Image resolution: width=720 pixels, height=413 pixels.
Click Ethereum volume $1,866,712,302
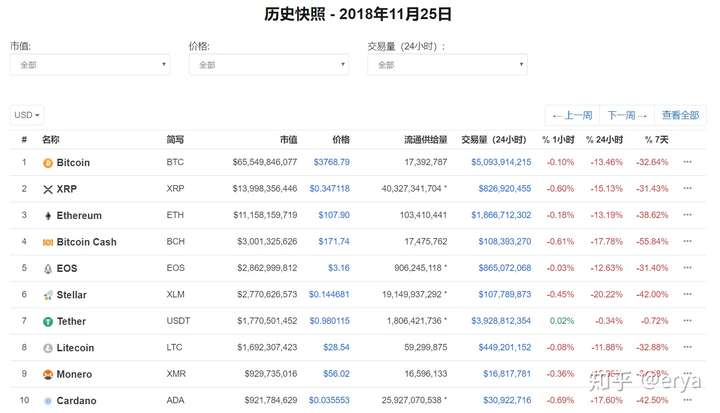point(501,215)
